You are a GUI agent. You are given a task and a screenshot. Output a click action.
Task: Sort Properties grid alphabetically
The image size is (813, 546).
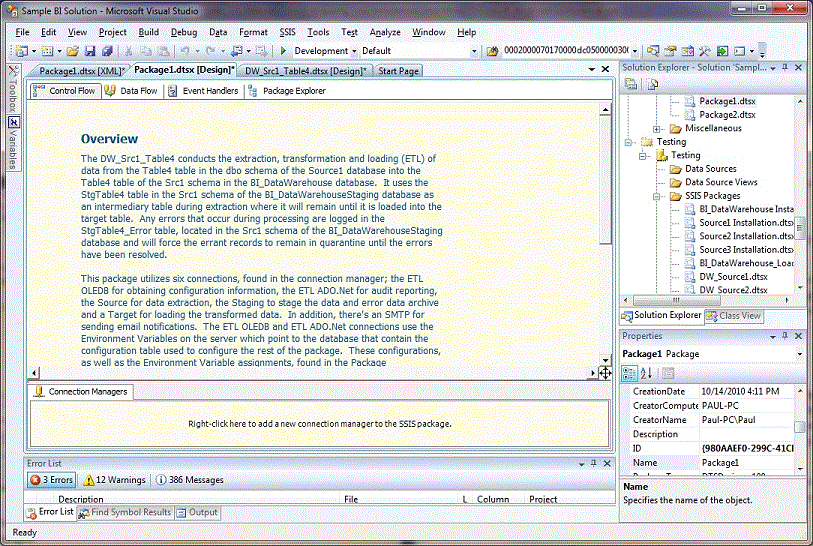click(646, 373)
